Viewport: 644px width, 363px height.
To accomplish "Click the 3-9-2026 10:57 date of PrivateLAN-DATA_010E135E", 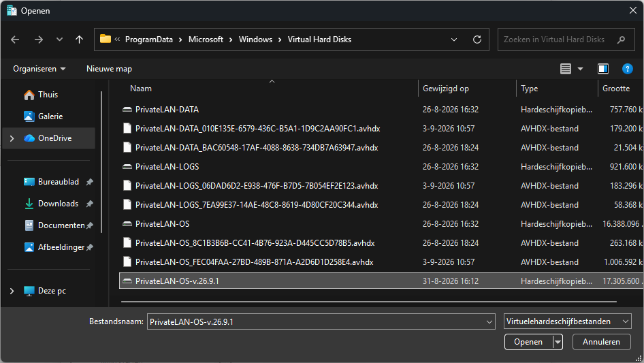I will pyautogui.click(x=449, y=129).
